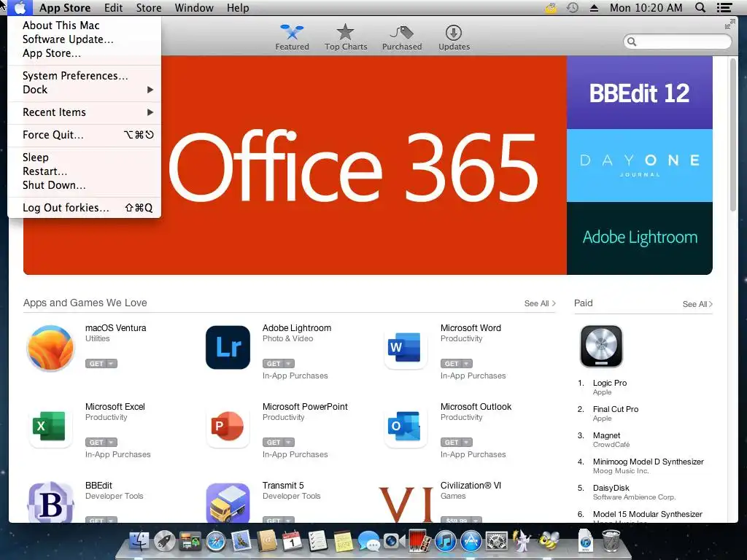Click See All for Apps and Games We Love

pos(540,303)
